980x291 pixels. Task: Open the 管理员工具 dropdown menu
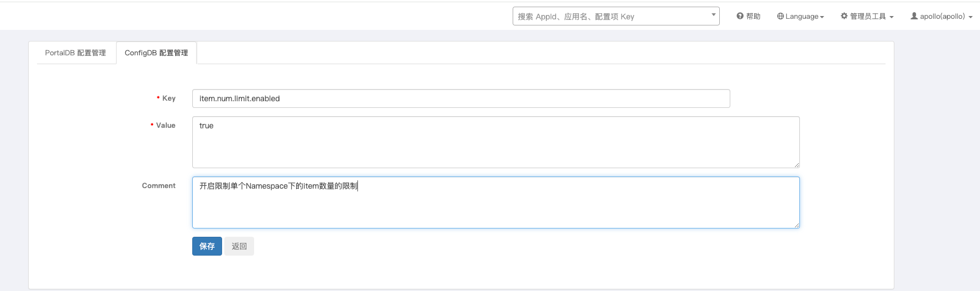click(x=867, y=16)
